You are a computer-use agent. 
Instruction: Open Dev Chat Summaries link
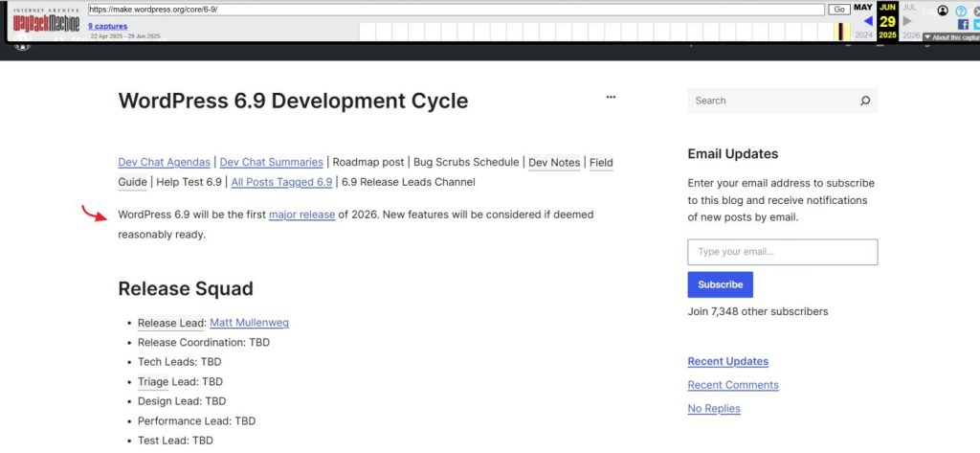(271, 162)
